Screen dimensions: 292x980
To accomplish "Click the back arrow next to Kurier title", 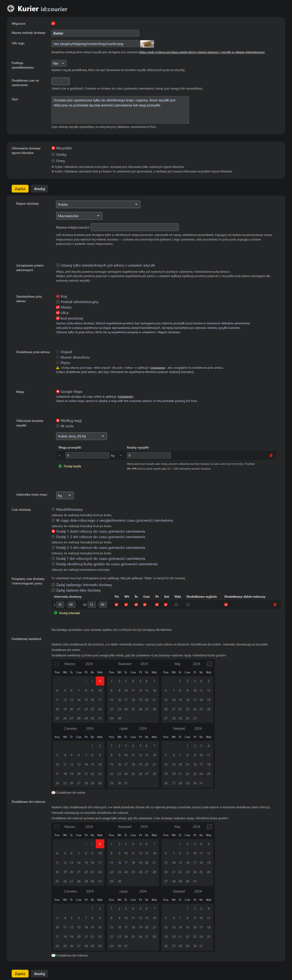I will (x=11, y=8).
